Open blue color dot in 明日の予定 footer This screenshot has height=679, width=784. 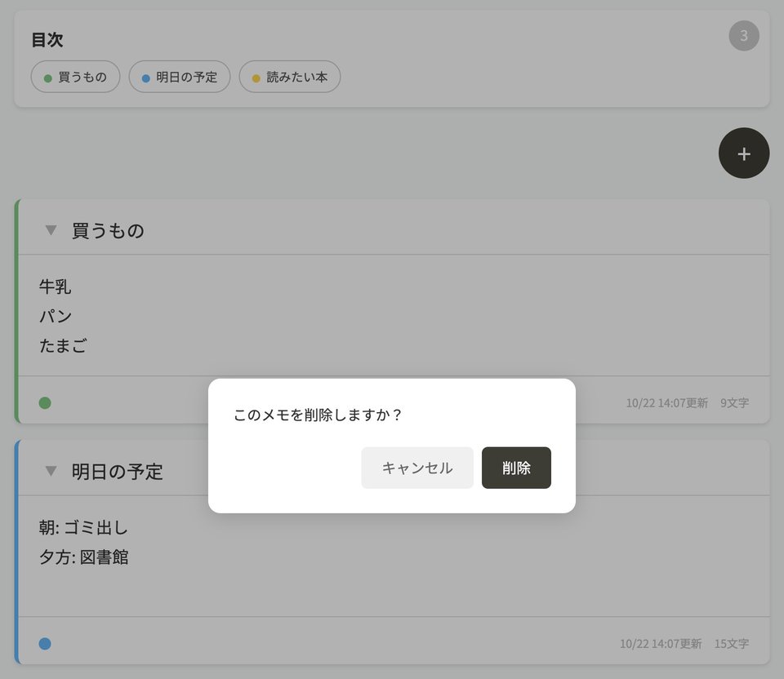click(x=45, y=644)
